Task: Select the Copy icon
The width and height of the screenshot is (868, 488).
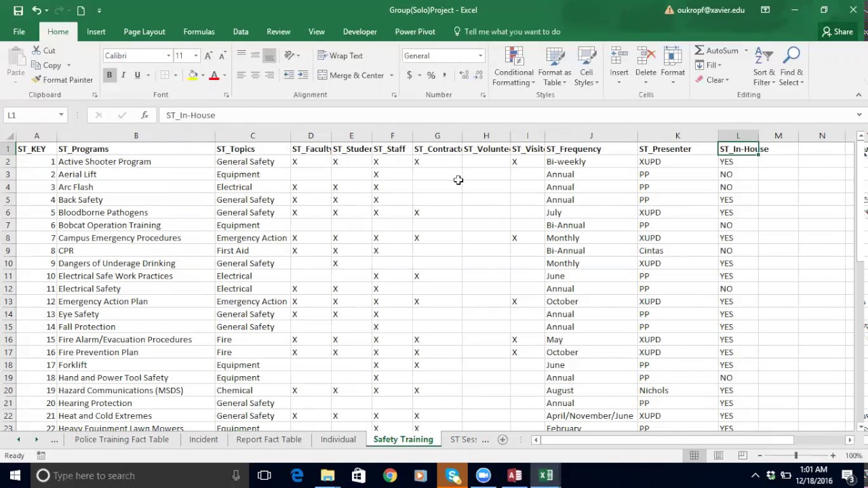Action: (x=37, y=66)
